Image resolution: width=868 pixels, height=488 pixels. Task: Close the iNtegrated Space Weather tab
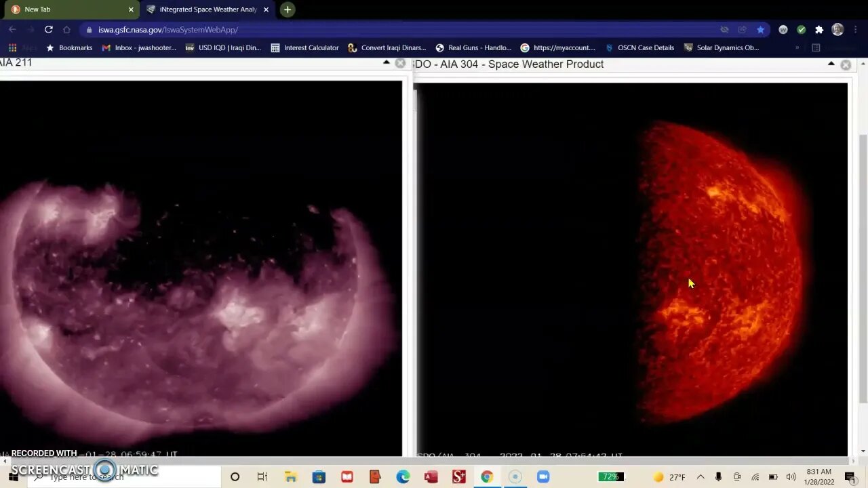266,9
